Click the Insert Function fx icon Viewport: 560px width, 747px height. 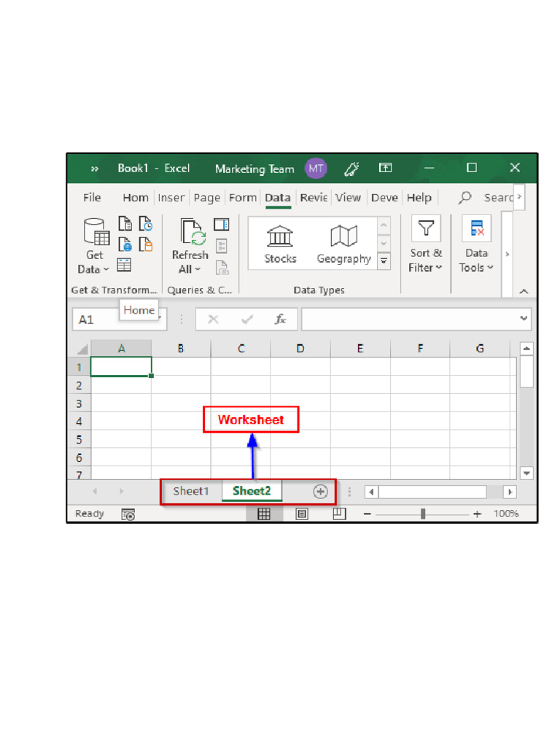point(281,320)
